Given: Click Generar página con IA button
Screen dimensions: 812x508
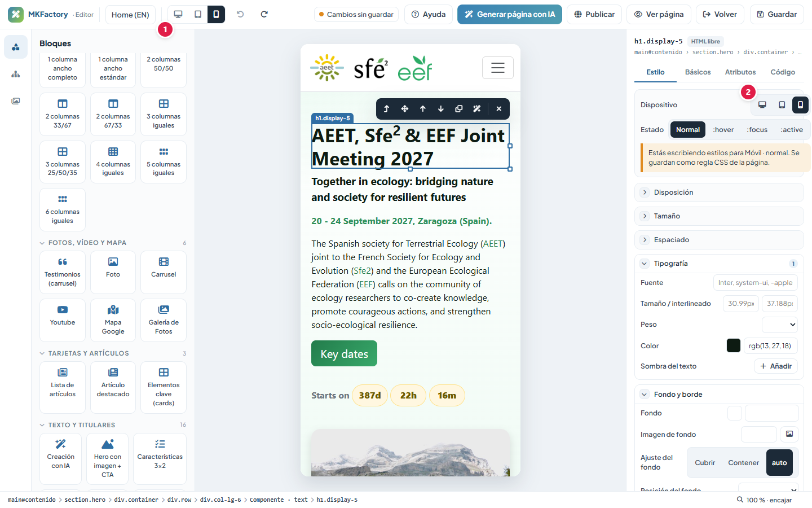Looking at the screenshot, I should tap(510, 14).
